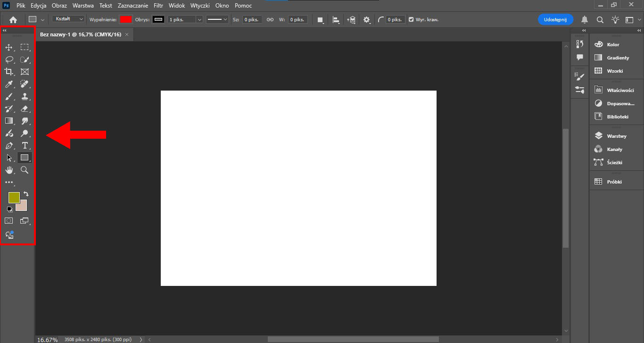Open the path alignment dropdown
644x343 pixels.
pos(336,20)
